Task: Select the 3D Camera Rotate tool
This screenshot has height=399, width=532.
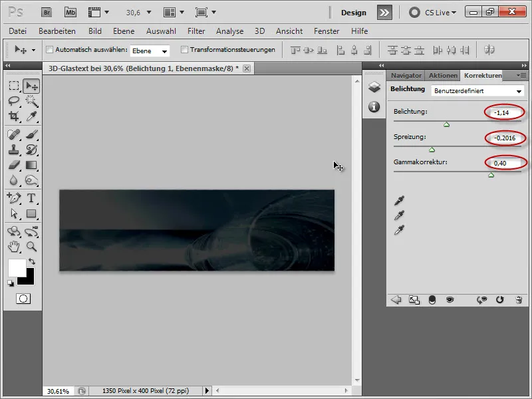Action: [x=31, y=231]
